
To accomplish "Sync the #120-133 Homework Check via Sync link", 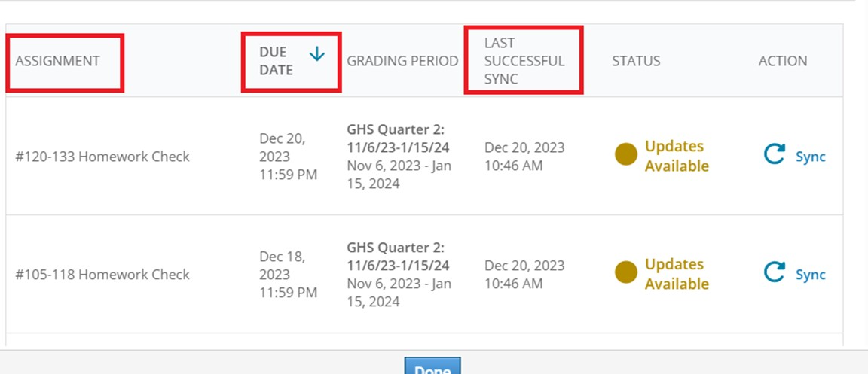I will pyautogui.click(x=810, y=157).
